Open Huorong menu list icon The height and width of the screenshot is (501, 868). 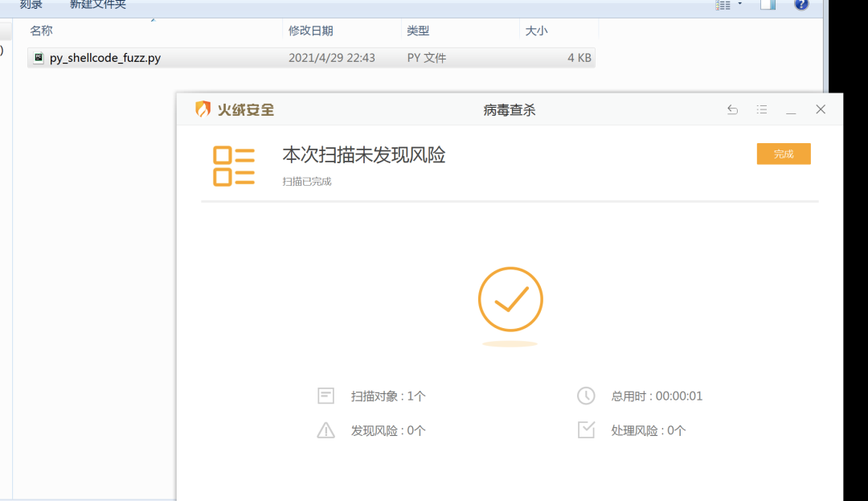coord(762,109)
